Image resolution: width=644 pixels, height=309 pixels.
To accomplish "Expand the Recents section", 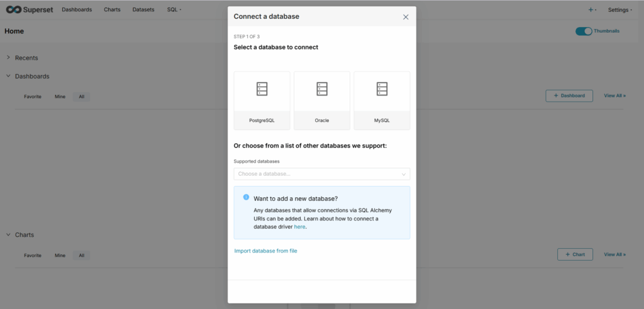I will [9, 58].
